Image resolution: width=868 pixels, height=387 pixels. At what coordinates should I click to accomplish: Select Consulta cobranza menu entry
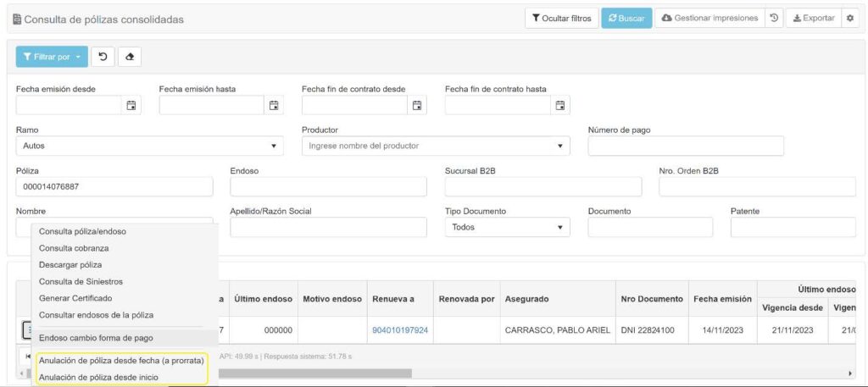pos(74,248)
